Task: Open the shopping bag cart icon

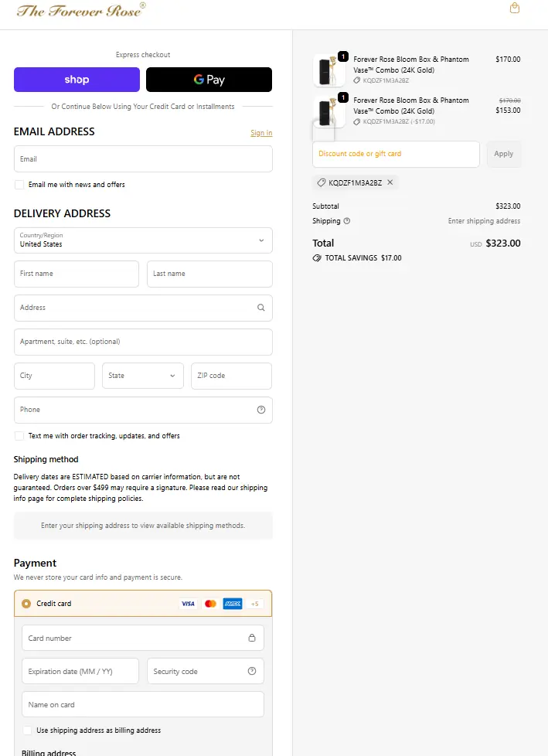Action: [x=515, y=9]
